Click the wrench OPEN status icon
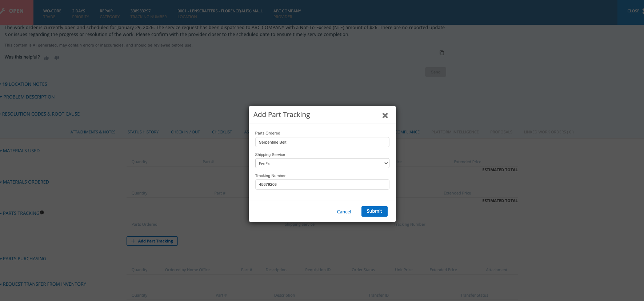This screenshot has width=644, height=301. pyautogui.click(x=3, y=11)
